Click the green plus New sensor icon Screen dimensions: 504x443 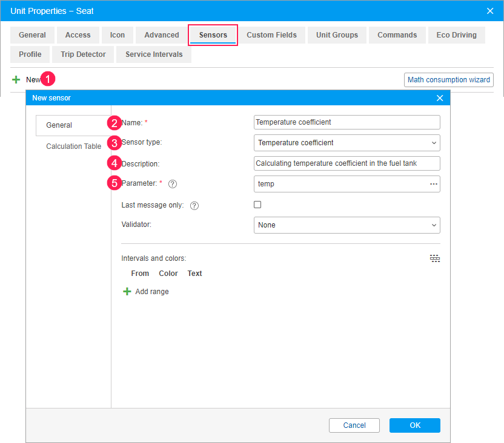[16, 79]
